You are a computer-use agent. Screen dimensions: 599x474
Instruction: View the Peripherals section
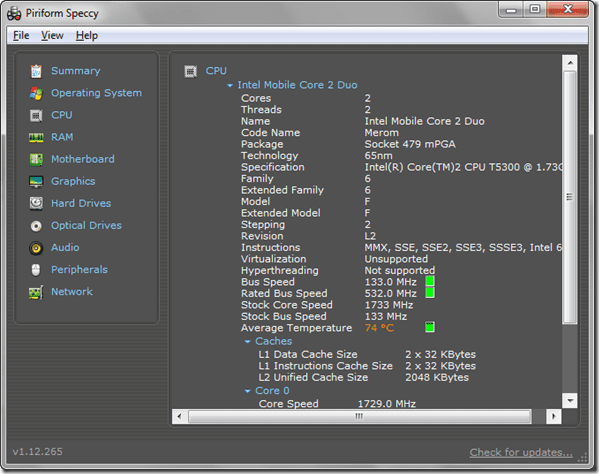[x=79, y=270]
